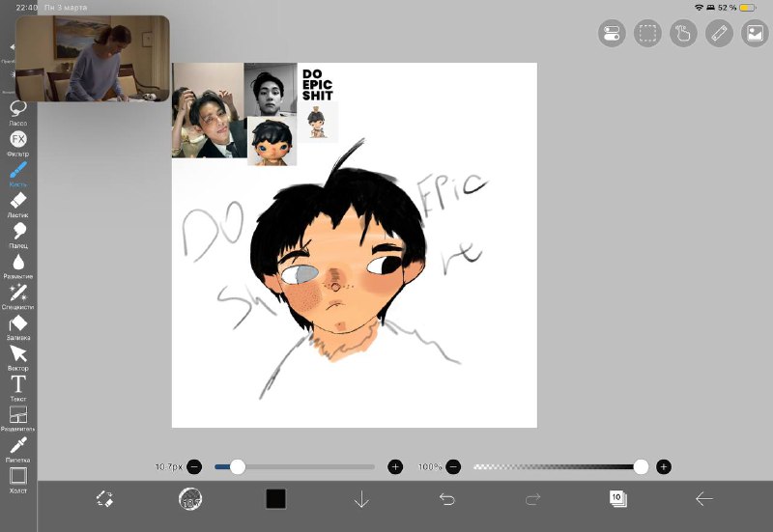Activate the Пипетка eyedropper tool
The width and height of the screenshot is (773, 532).
click(x=17, y=446)
